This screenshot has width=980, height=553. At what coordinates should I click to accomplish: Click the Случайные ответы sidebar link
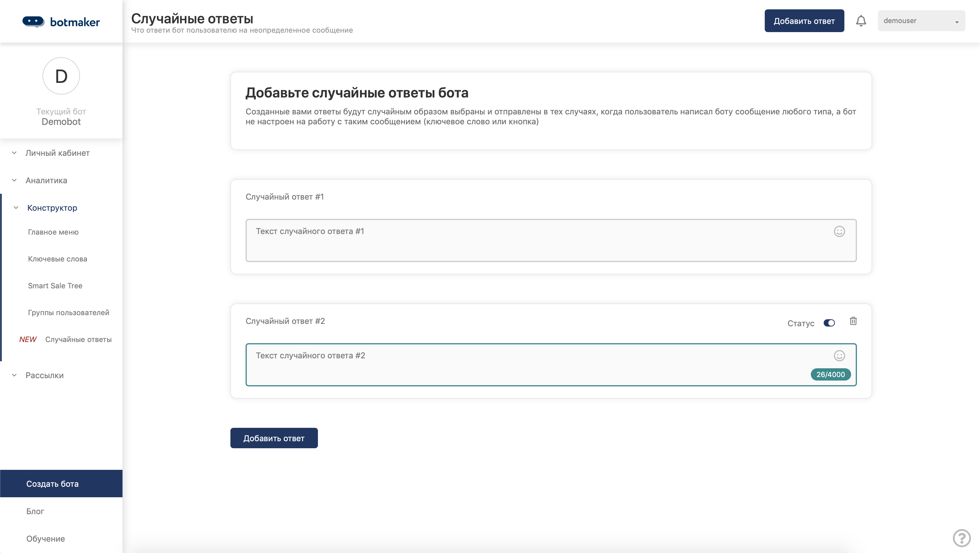coord(78,339)
